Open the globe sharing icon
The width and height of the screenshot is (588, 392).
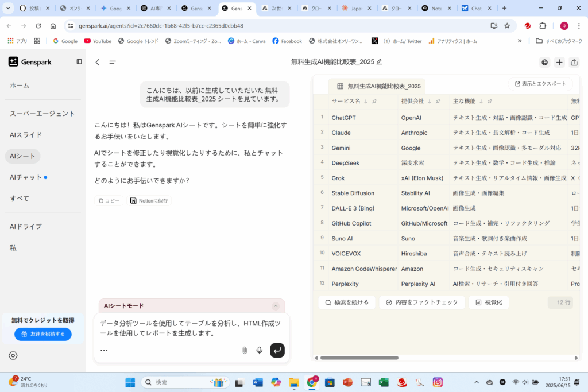(x=544, y=63)
